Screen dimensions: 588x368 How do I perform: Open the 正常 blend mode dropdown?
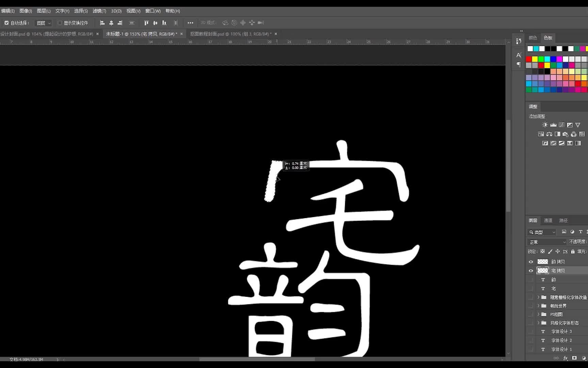547,242
